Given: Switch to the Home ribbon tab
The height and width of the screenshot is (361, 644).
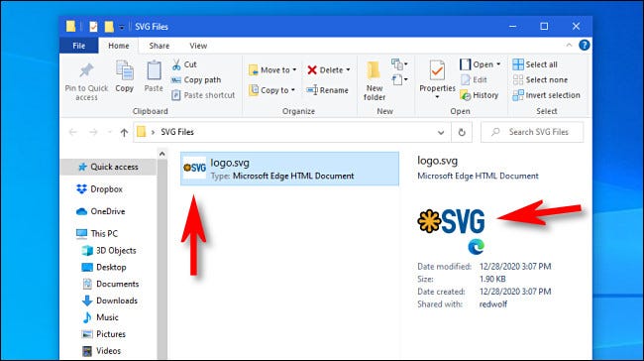Looking at the screenshot, I should click(x=119, y=46).
